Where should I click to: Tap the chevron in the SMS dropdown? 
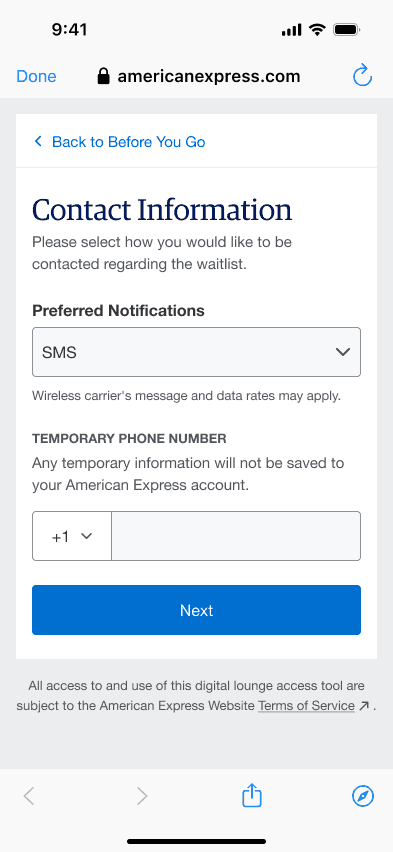[342, 352]
